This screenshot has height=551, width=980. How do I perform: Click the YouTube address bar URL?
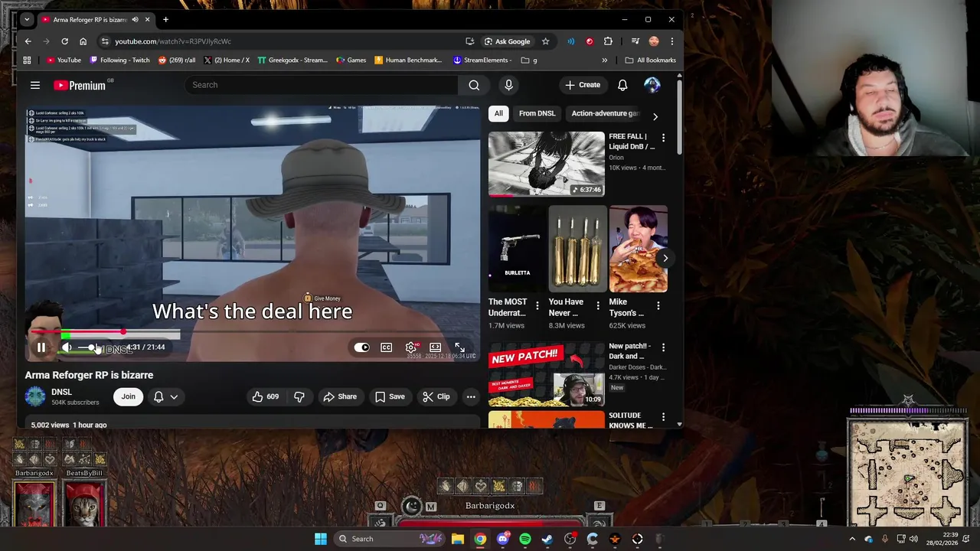click(x=173, y=41)
